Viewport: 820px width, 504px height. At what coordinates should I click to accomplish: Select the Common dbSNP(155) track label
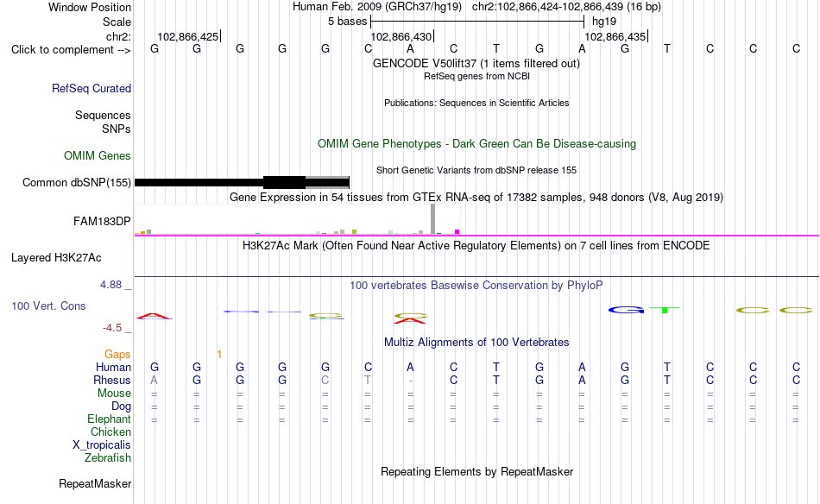pos(77,182)
